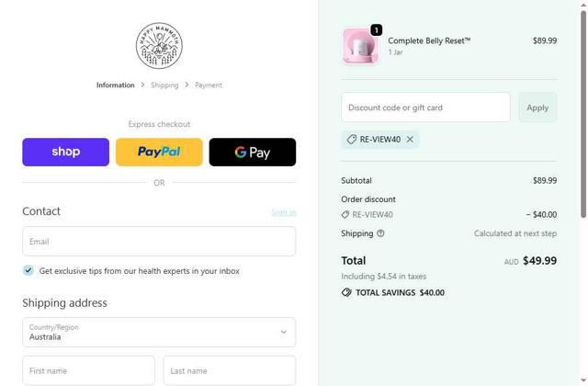The image size is (588, 386).
Task: Click the shipping info question mark icon
Action: tap(380, 233)
